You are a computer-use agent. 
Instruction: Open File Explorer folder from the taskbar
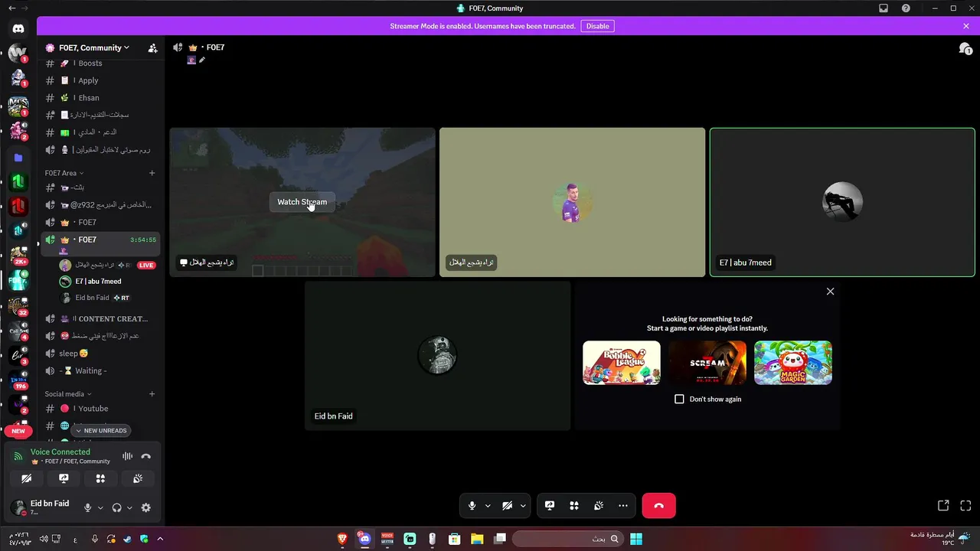tap(477, 539)
